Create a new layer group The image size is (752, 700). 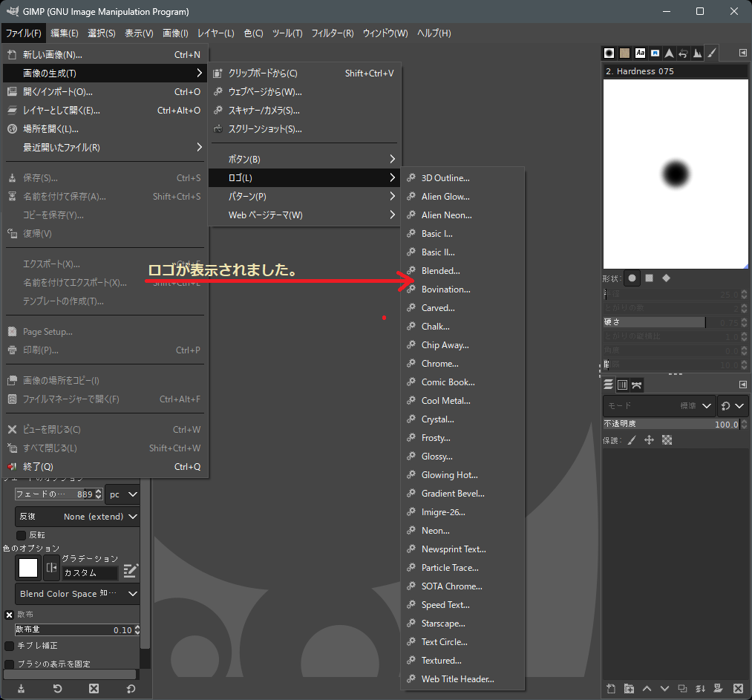pyautogui.click(x=629, y=689)
